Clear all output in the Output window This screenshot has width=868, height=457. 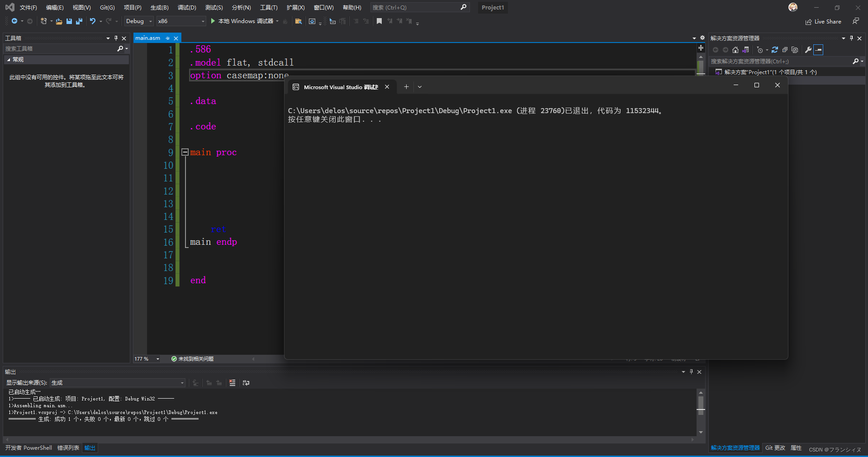(232, 382)
